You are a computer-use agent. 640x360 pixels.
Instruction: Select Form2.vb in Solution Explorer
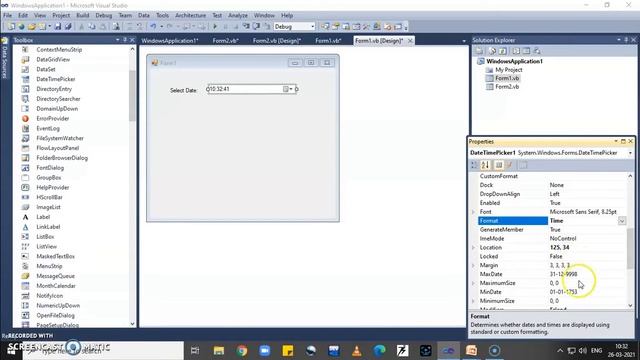coord(507,87)
